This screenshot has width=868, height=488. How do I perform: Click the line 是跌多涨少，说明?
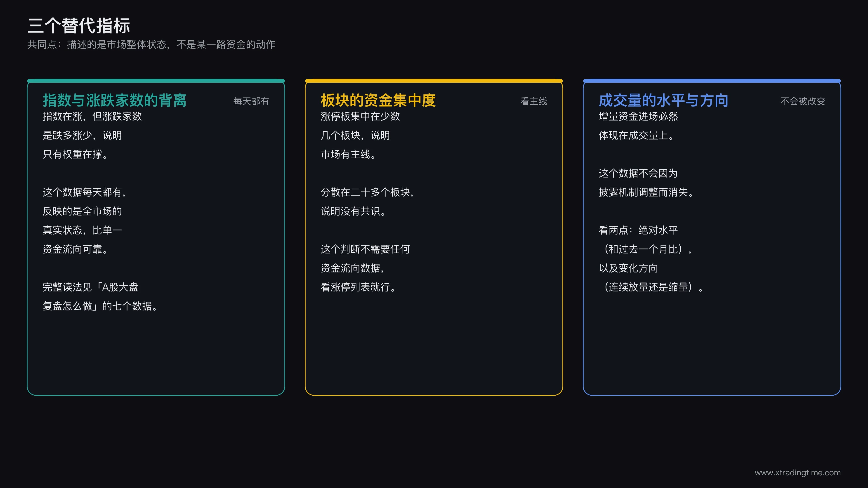[82, 135]
